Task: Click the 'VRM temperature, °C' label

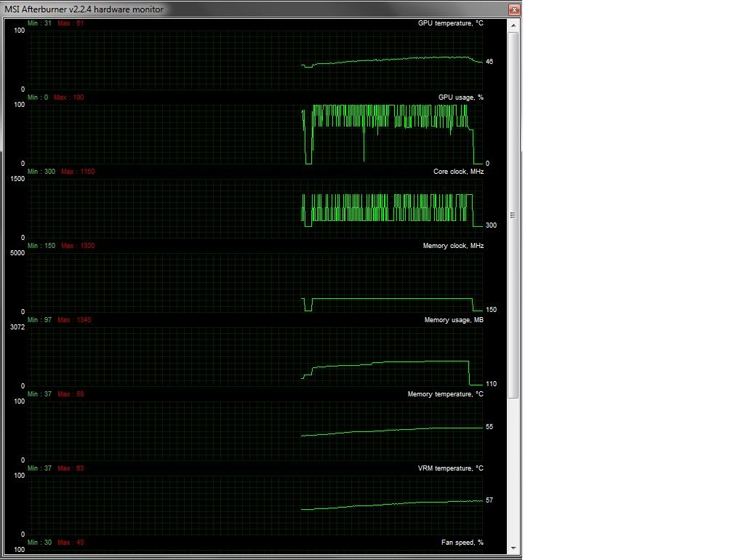Action: [451, 468]
